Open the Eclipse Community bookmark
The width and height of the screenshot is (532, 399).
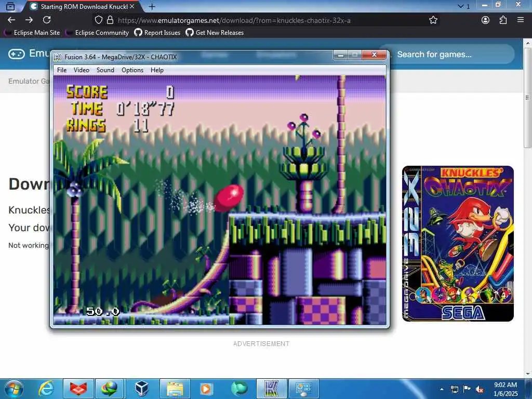98,33
